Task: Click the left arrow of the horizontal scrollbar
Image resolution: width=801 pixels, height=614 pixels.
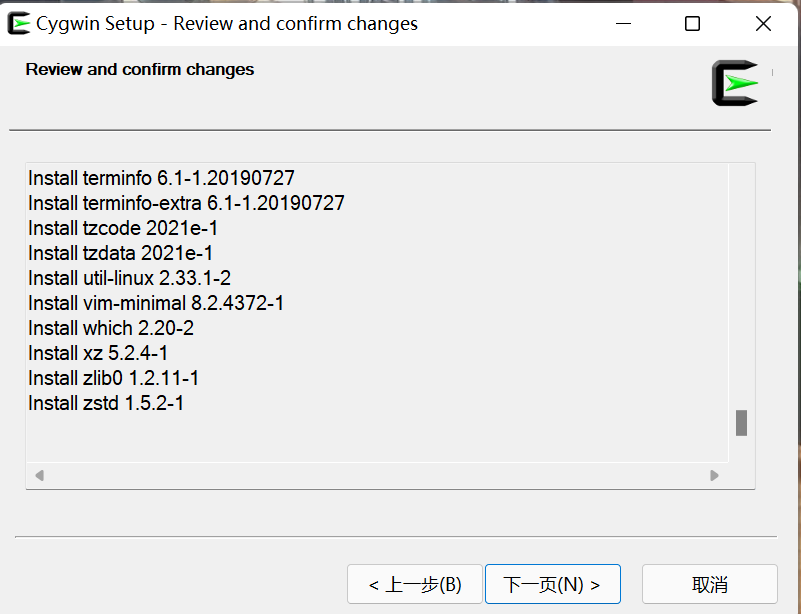Action: click(40, 476)
